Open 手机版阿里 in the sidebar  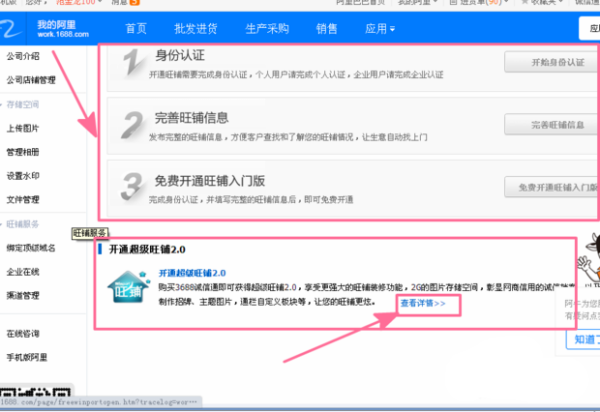27,357
